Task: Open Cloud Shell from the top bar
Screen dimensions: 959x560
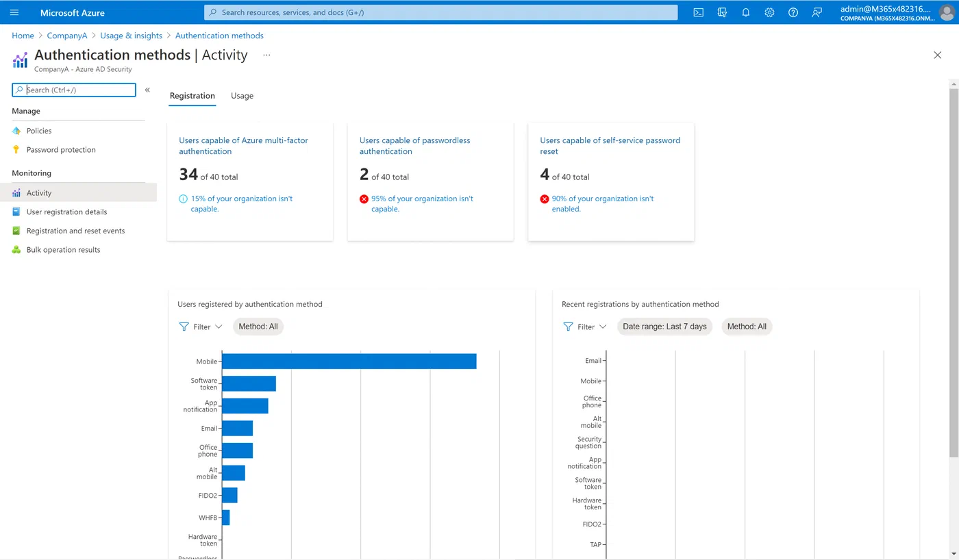Action: 698,12
